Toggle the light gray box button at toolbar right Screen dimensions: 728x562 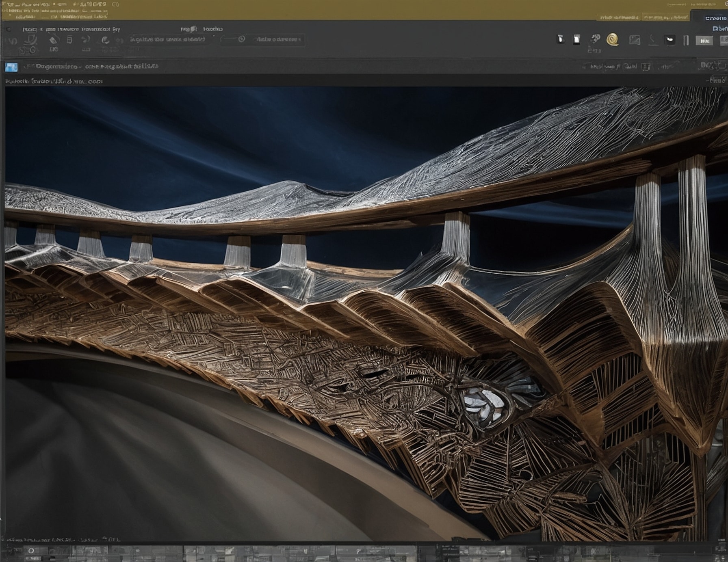coord(704,40)
